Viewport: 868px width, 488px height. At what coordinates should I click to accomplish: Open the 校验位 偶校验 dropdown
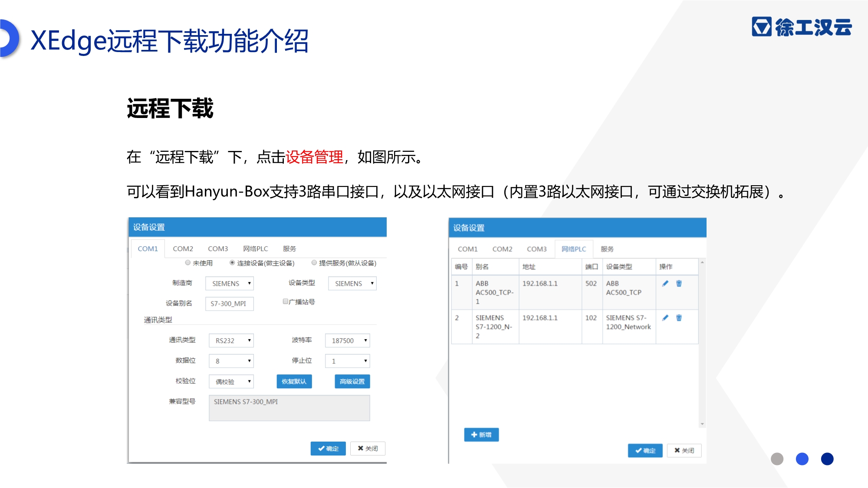tap(231, 381)
